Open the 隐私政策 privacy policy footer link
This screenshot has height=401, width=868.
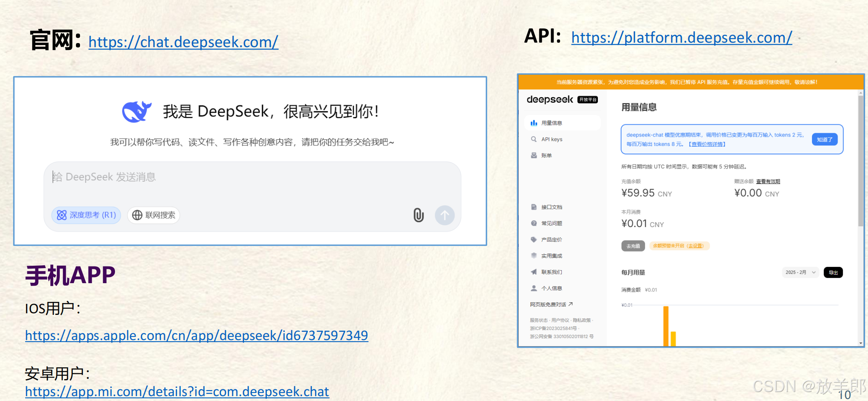582,320
